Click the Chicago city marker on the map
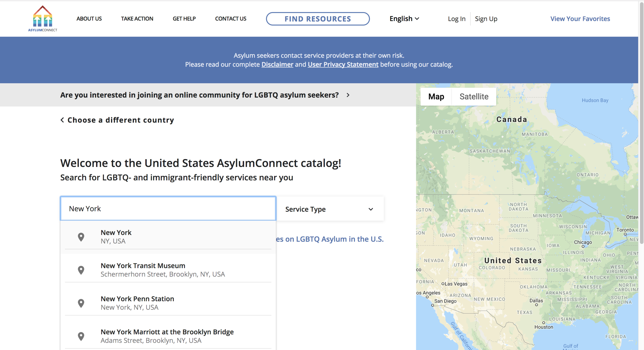 click(583, 247)
